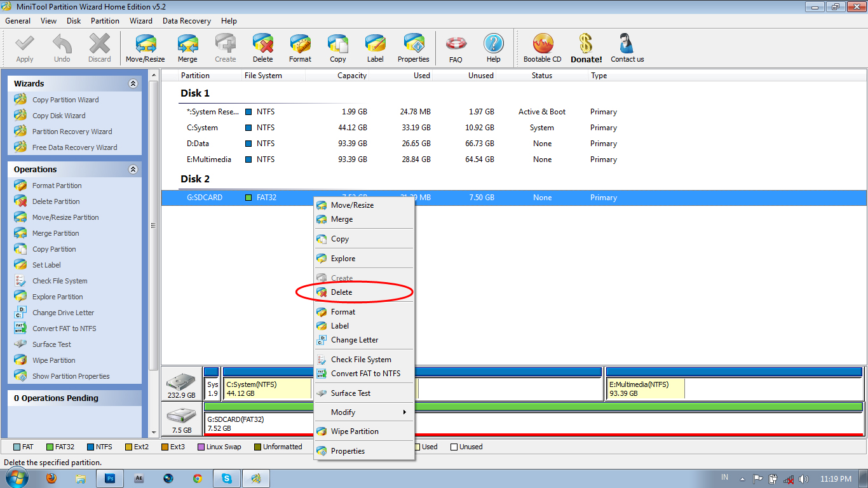868x488 pixels.
Task: Open Skype from the taskbar
Action: pyautogui.click(x=226, y=478)
